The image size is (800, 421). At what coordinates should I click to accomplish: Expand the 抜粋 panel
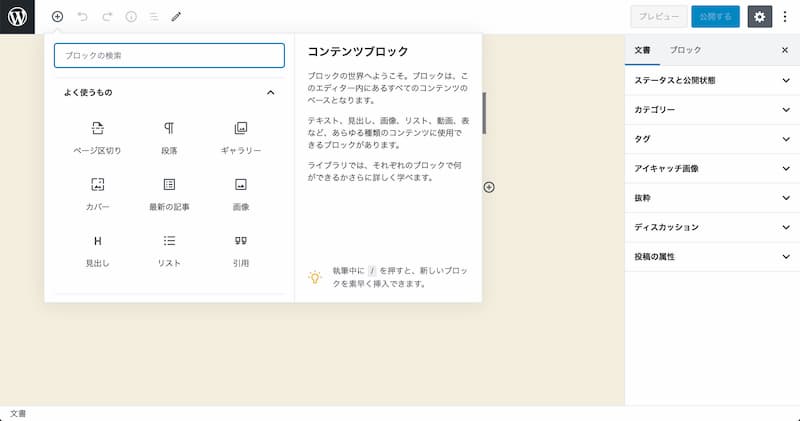pos(712,198)
